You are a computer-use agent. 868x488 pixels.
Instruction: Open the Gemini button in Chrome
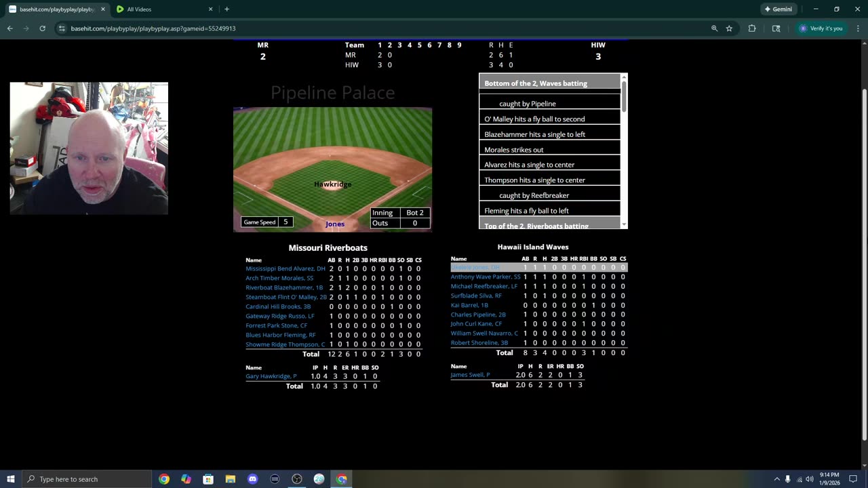tap(778, 9)
